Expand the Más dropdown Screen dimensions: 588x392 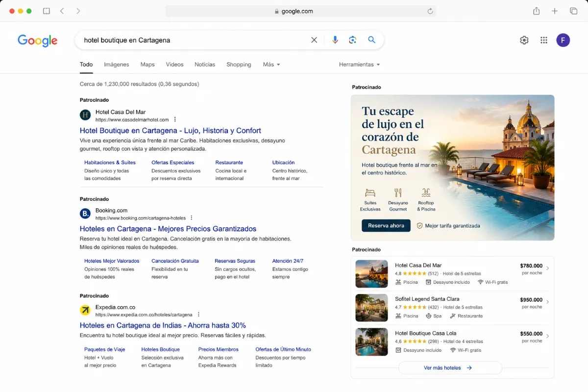point(271,65)
